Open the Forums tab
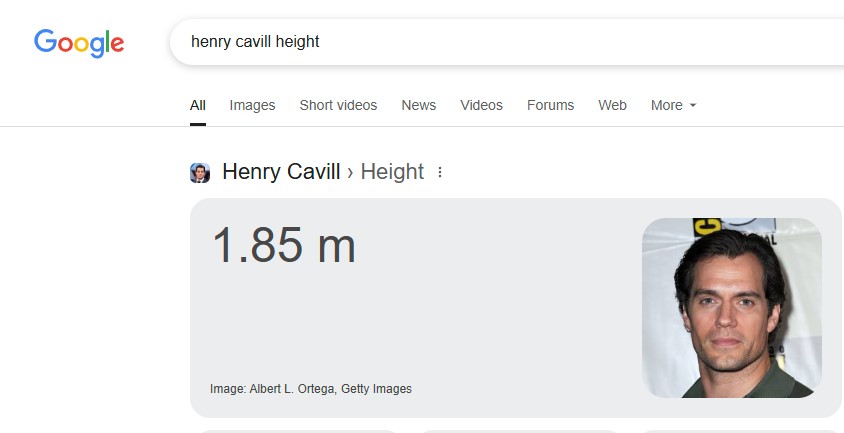 point(550,105)
